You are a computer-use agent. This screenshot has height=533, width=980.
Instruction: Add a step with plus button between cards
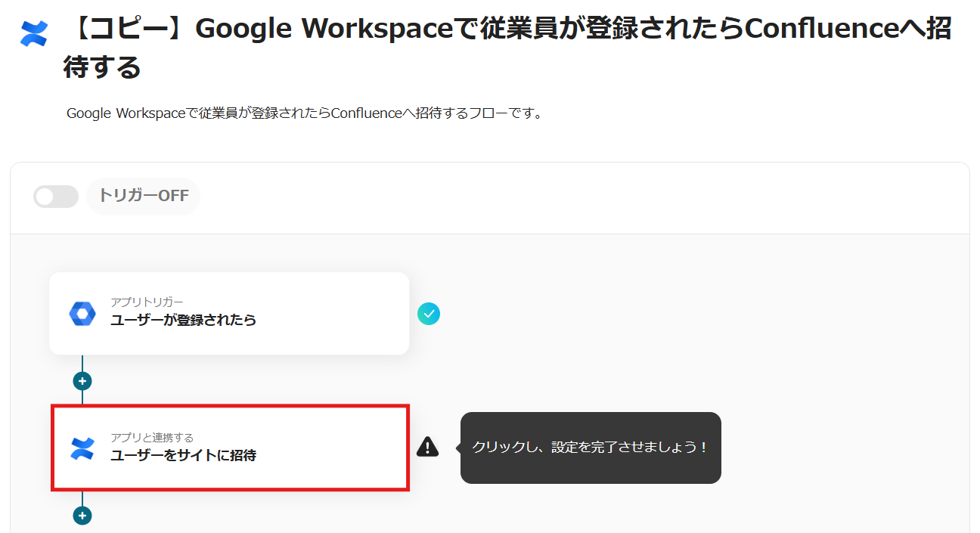82,381
